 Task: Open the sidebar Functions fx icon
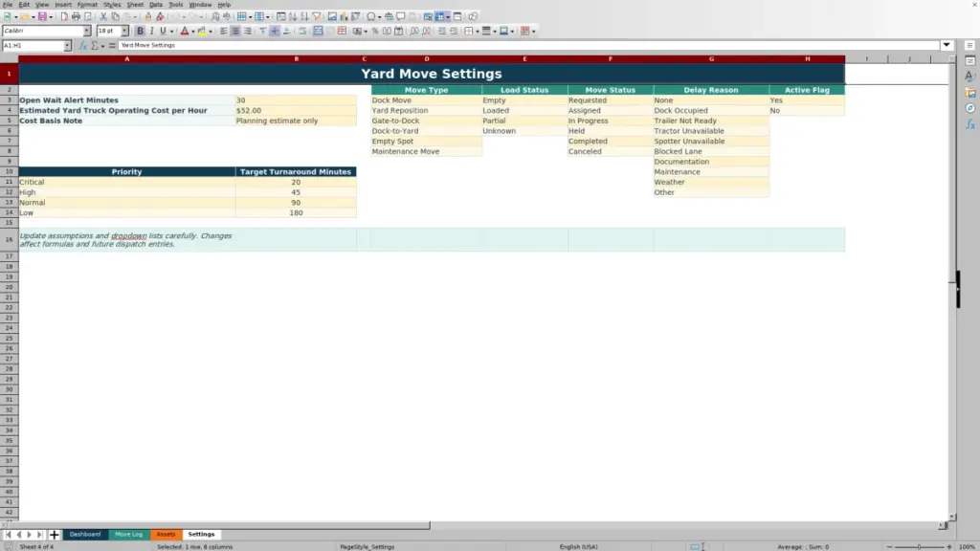click(970, 124)
